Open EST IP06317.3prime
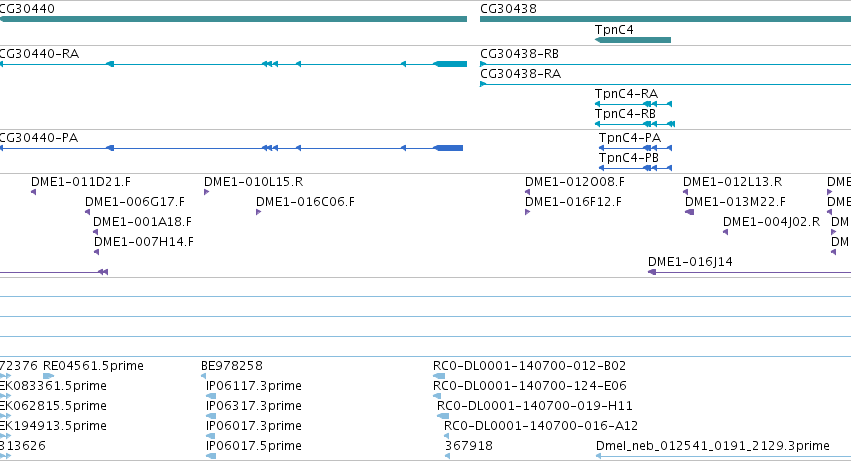This screenshot has height=461, width=851. point(211,416)
